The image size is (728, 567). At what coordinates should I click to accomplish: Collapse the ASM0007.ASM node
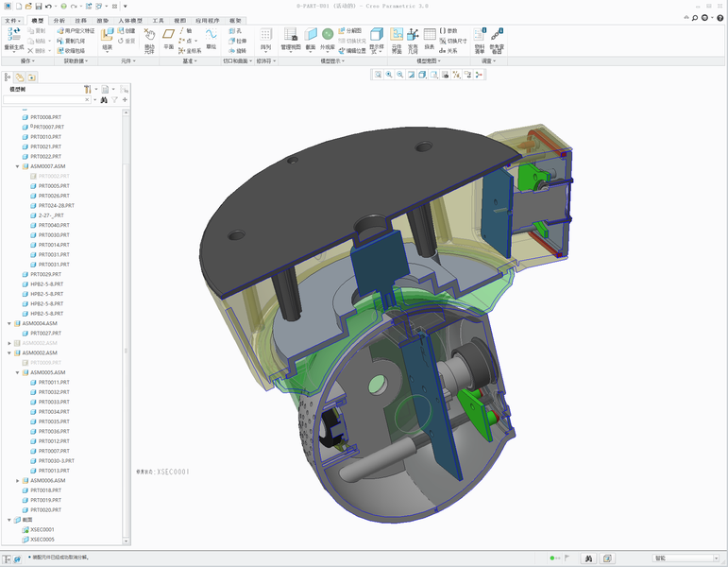pos(18,166)
